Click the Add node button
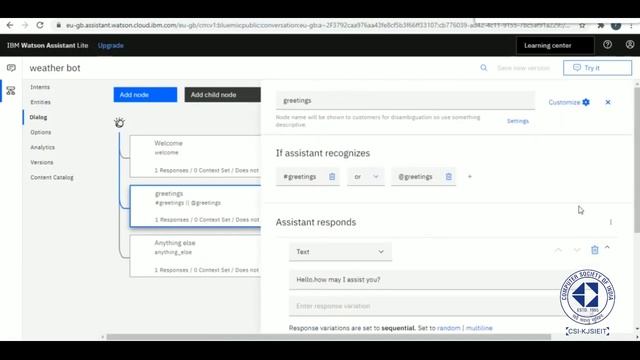The image size is (640, 360). tap(145, 95)
